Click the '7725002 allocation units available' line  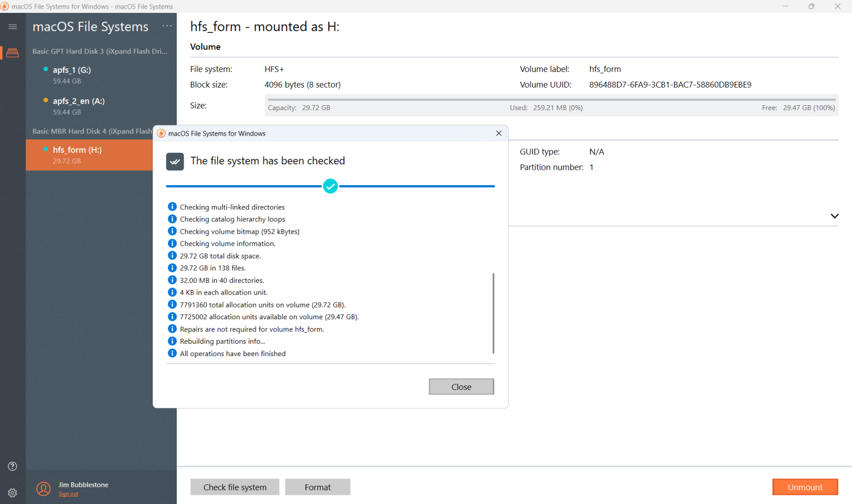[x=270, y=317]
